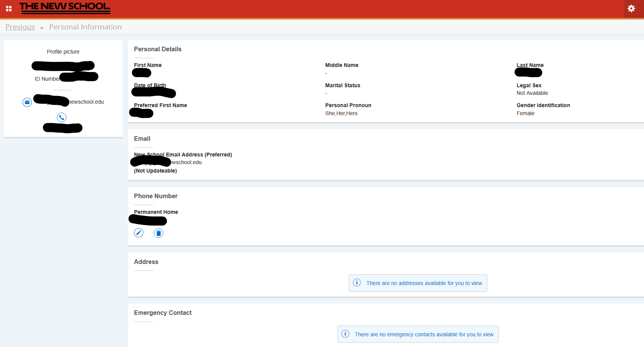Click the Personal Information breadcrumb
Viewport: 644px width, 347px height.
pos(85,27)
